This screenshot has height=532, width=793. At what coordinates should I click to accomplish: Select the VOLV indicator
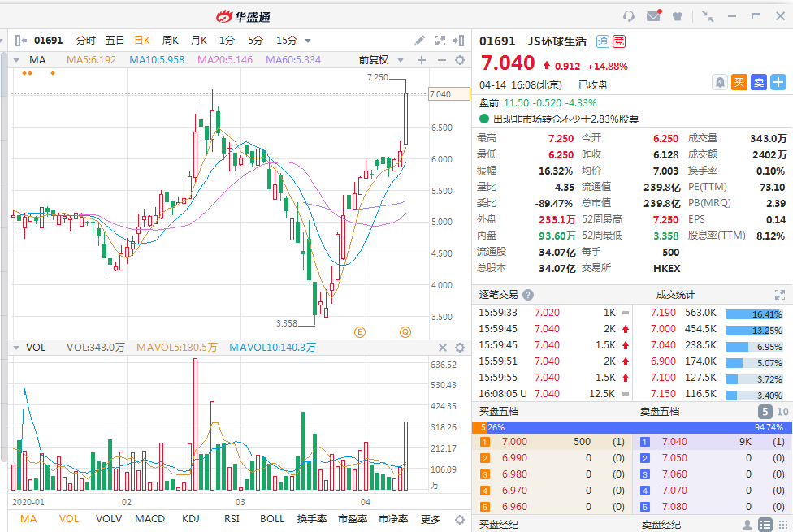(x=109, y=519)
